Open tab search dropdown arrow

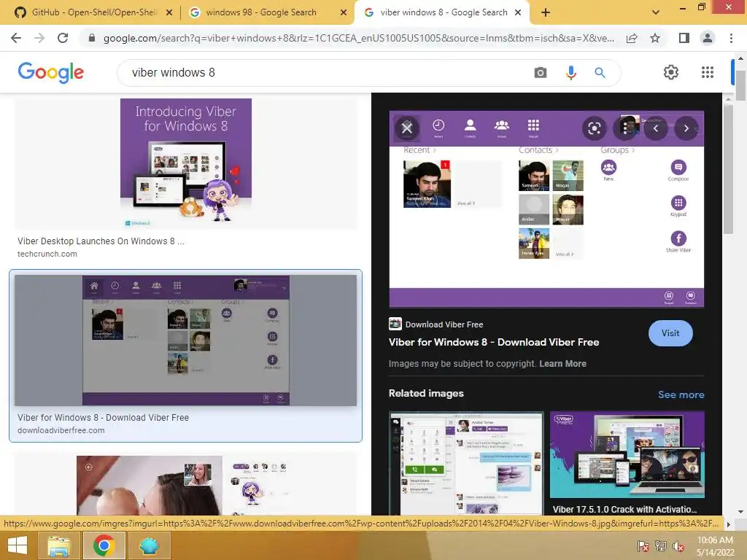[x=656, y=12]
